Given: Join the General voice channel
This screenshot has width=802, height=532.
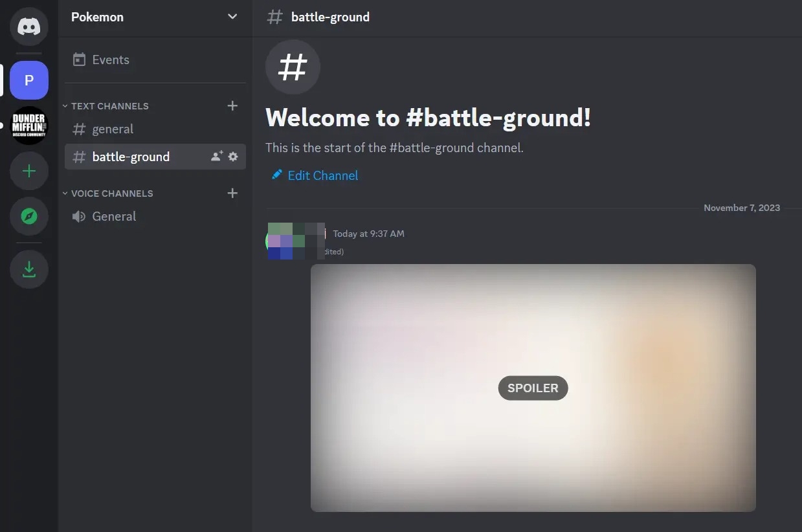Looking at the screenshot, I should [x=114, y=216].
